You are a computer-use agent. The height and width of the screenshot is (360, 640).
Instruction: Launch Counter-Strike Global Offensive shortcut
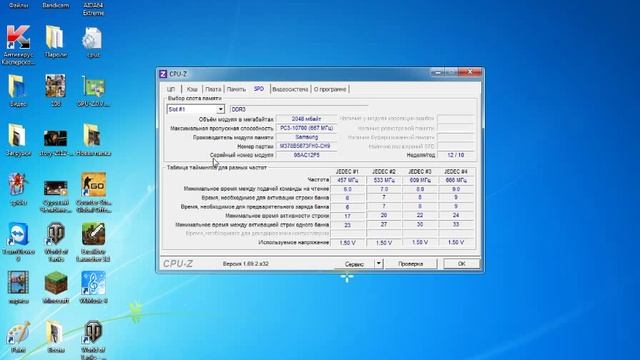coord(93,184)
